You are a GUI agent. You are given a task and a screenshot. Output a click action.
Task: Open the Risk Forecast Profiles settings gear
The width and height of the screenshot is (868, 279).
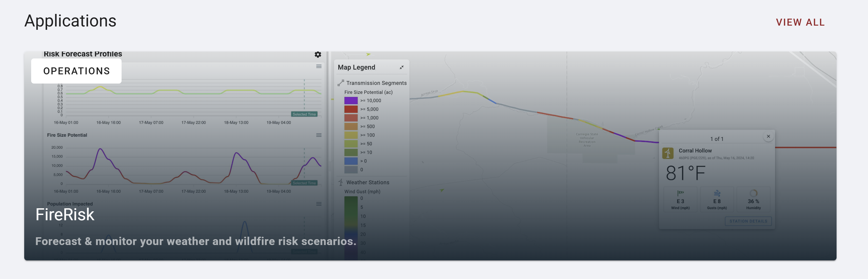click(318, 55)
